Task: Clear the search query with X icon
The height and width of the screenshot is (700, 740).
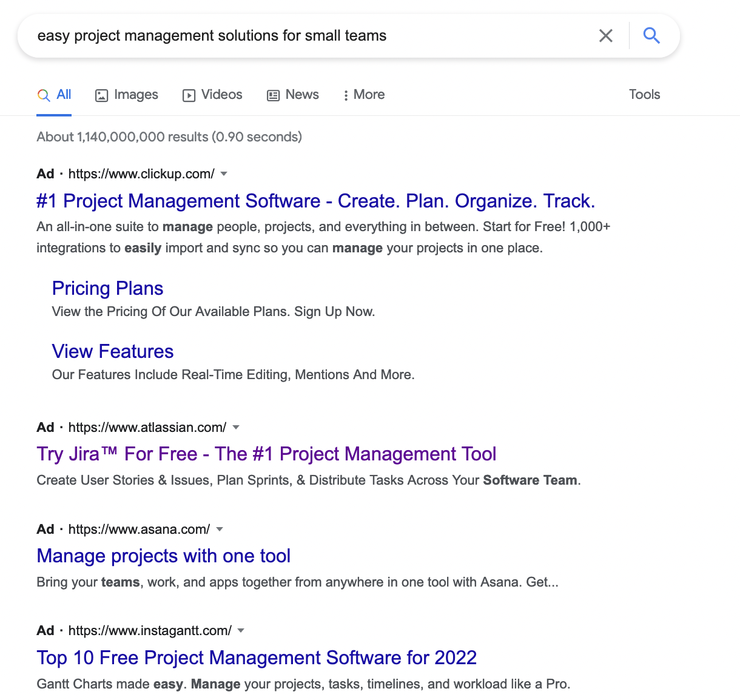Action: click(x=605, y=36)
